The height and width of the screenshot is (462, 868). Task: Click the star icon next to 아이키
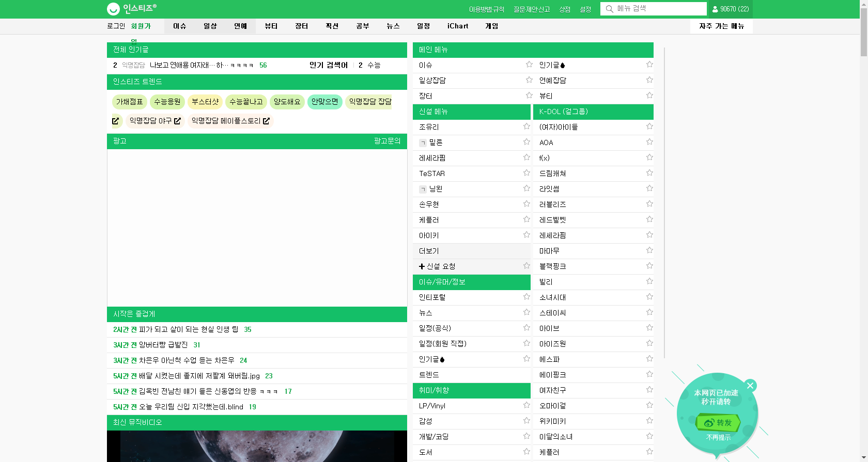526,235
